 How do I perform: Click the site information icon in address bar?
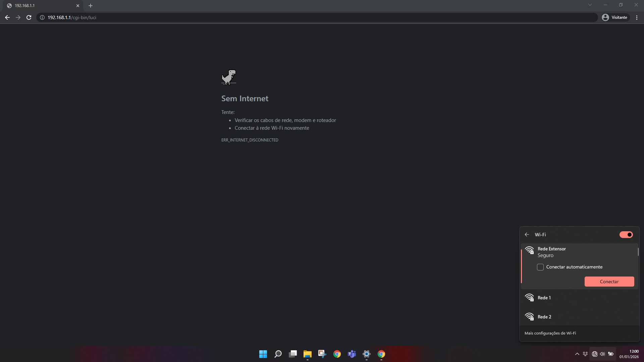pyautogui.click(x=42, y=17)
